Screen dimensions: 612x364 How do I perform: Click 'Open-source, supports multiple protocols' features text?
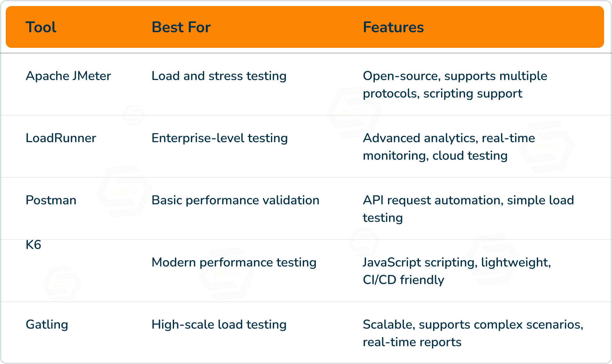(x=455, y=84)
